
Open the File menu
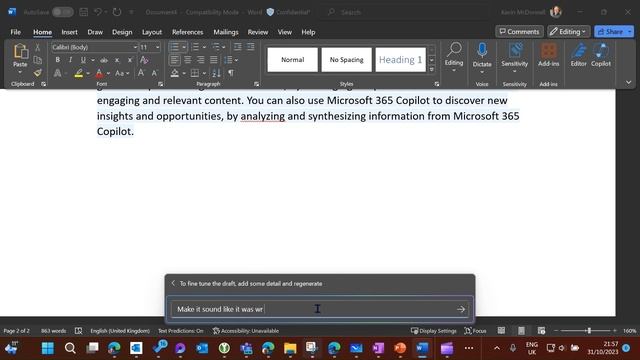(x=16, y=32)
